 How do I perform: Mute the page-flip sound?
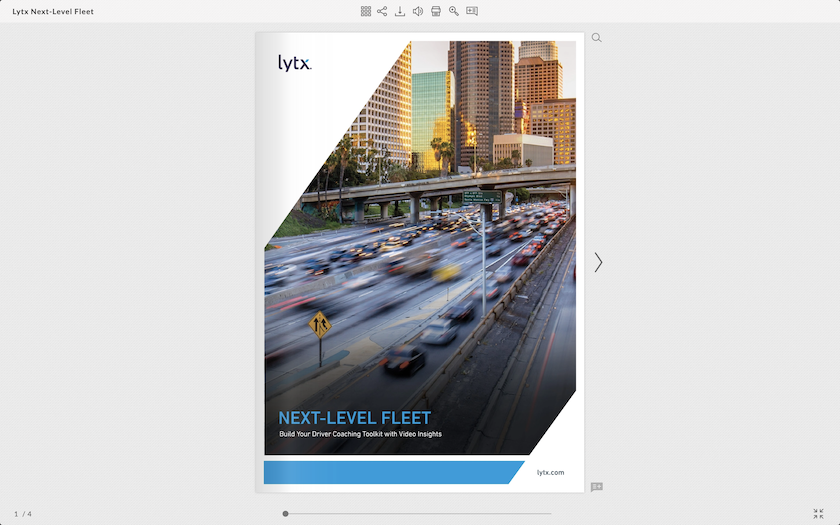point(418,11)
